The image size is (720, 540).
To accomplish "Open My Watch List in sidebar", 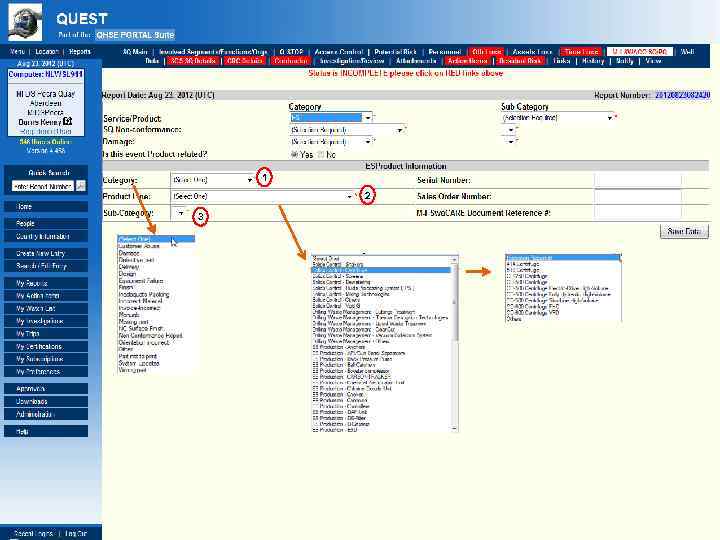I will click(46, 309).
